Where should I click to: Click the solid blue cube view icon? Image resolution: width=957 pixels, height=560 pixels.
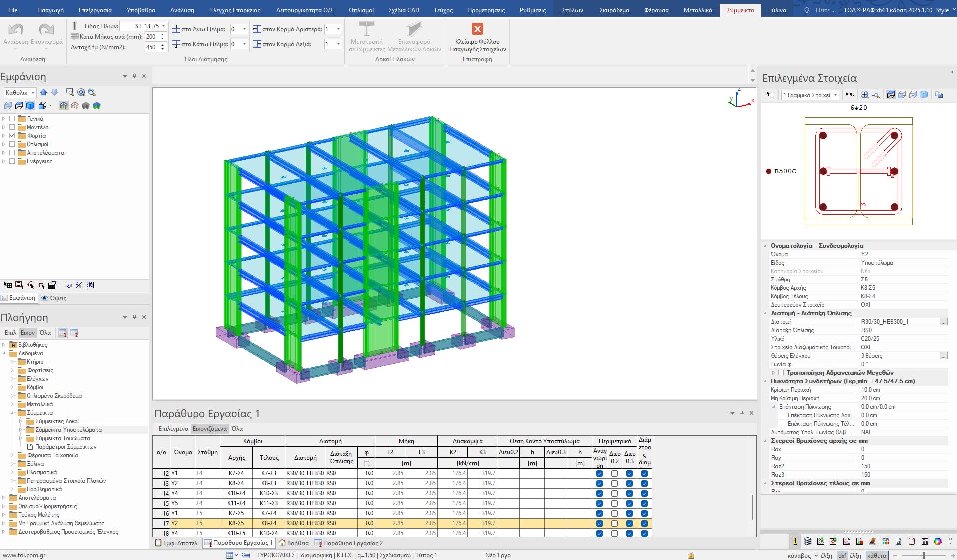pyautogui.click(x=30, y=106)
